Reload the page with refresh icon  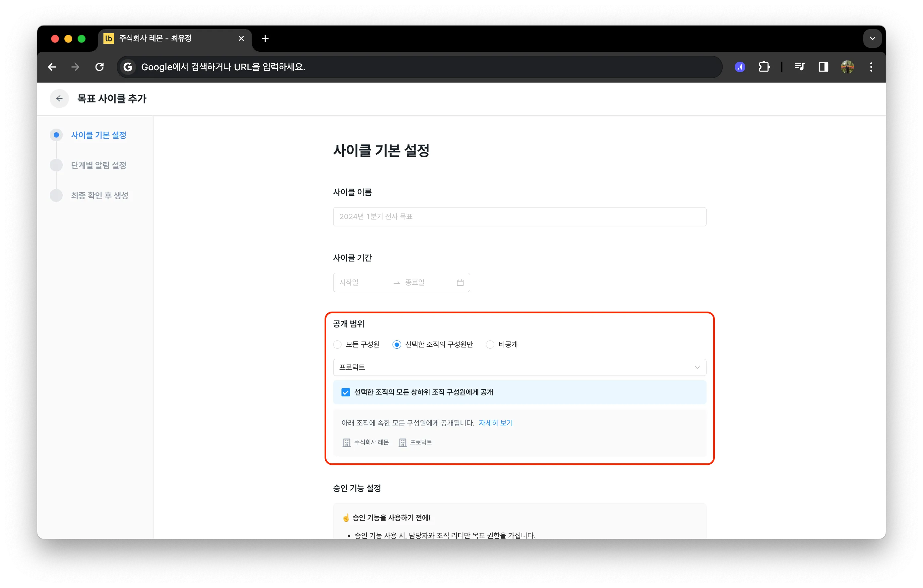[100, 67]
